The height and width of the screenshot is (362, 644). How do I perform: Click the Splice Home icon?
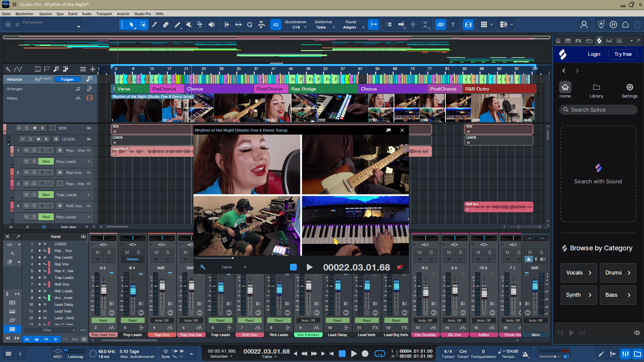pyautogui.click(x=565, y=87)
